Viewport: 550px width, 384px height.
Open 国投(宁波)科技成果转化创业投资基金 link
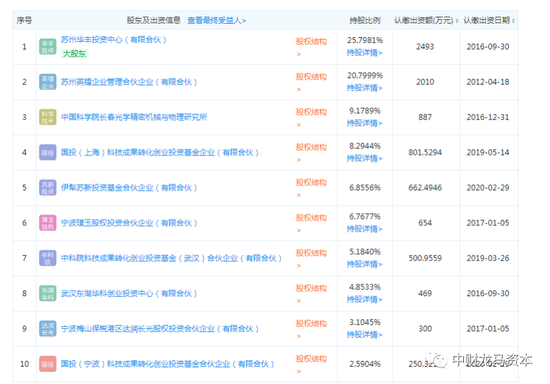168,364
